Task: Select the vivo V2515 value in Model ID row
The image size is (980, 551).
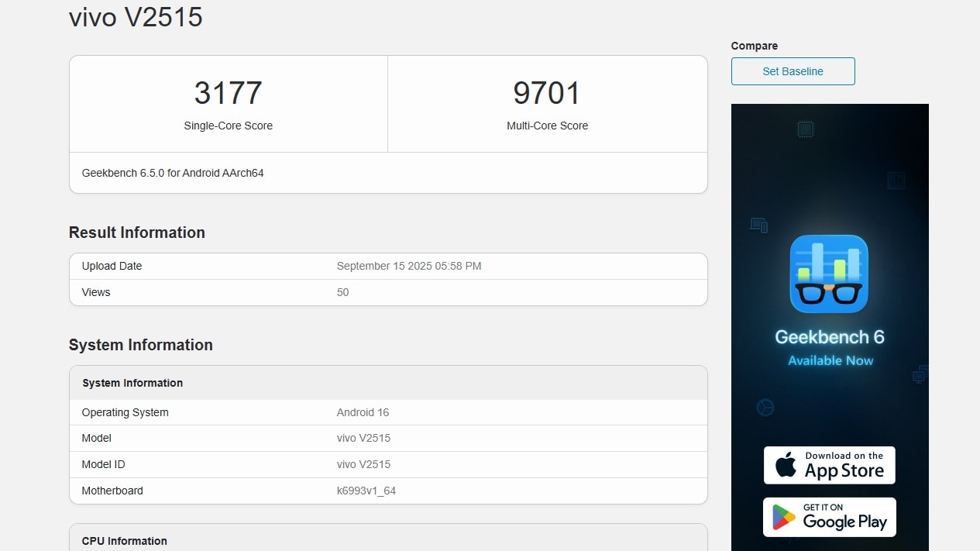Action: pos(363,464)
